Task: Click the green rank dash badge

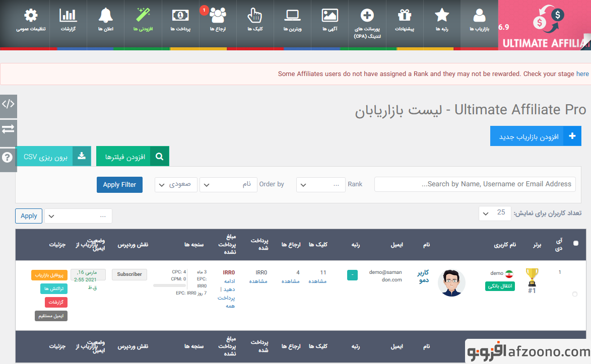Action: coord(352,275)
